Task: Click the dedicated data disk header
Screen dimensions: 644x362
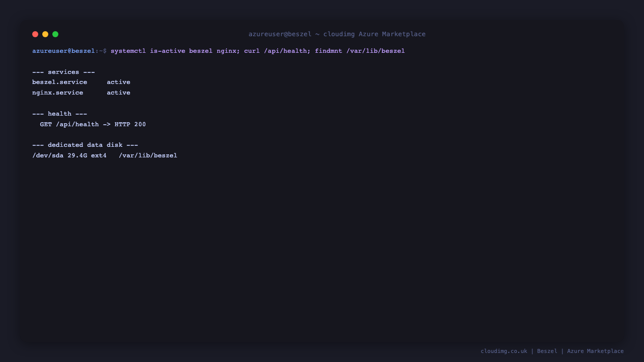Action: (85, 145)
